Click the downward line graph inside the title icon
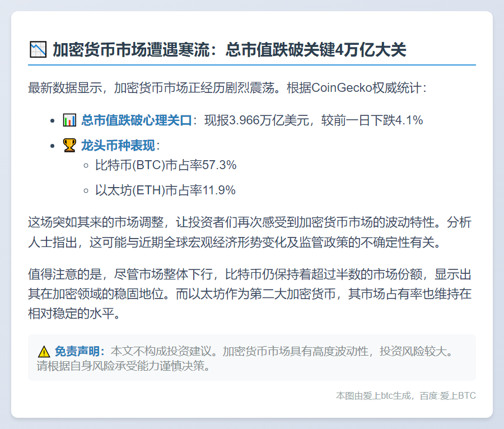 [x=37, y=49]
